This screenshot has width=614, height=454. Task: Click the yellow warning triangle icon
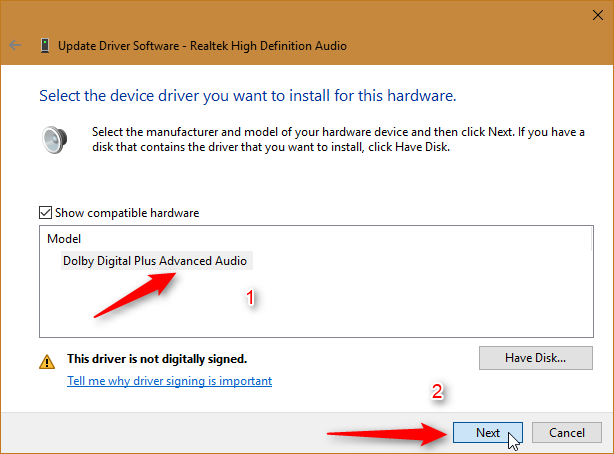pyautogui.click(x=47, y=362)
